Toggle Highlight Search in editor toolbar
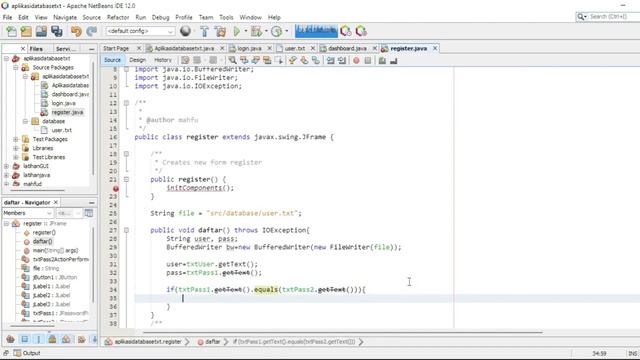This screenshot has width=640, height=360. tap(267, 60)
